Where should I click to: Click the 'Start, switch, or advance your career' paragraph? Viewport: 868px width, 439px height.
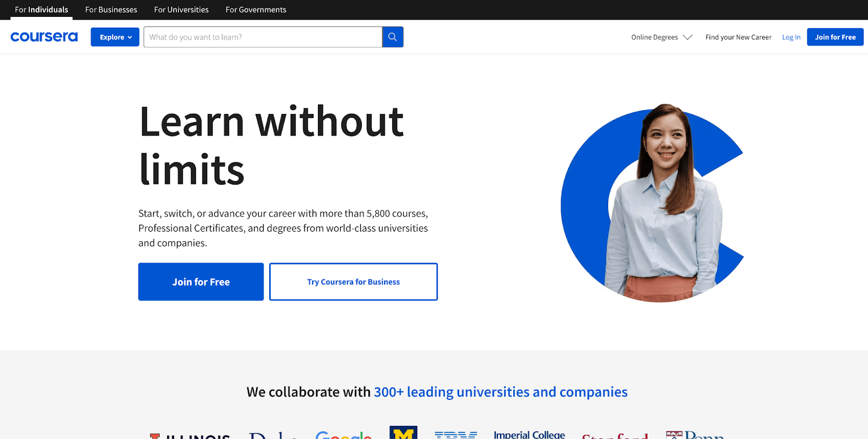[x=283, y=228]
